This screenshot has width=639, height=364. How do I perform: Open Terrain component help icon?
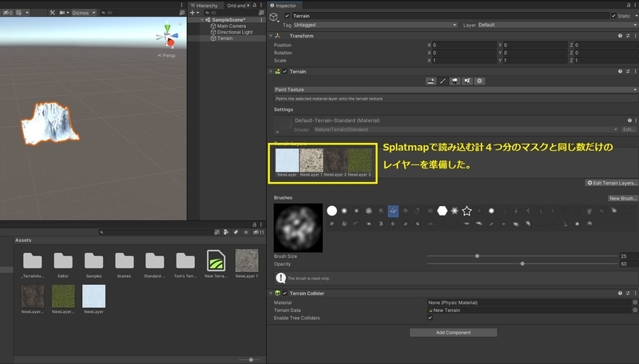point(620,71)
